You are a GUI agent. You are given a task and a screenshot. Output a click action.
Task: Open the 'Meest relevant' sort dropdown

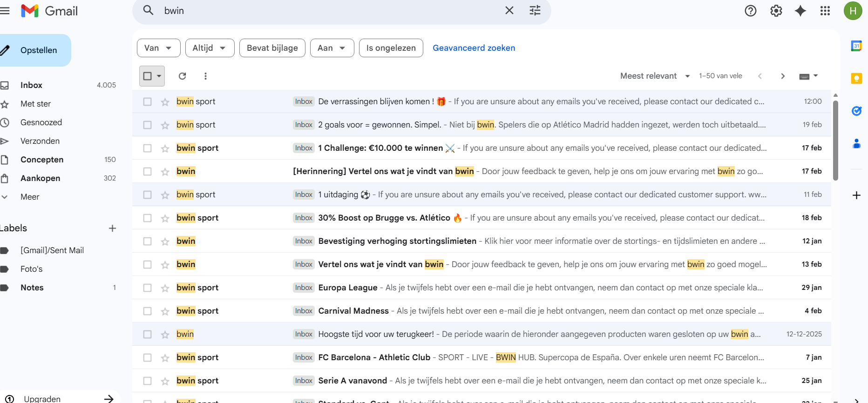(655, 76)
